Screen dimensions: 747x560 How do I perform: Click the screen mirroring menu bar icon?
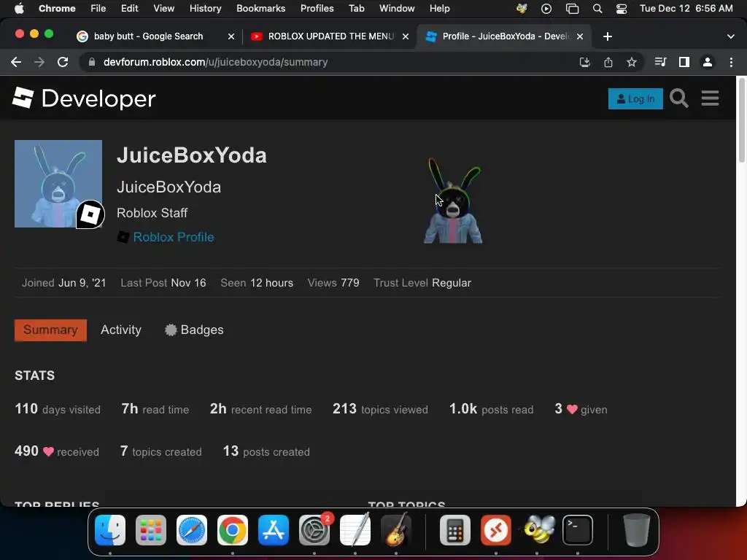click(572, 9)
